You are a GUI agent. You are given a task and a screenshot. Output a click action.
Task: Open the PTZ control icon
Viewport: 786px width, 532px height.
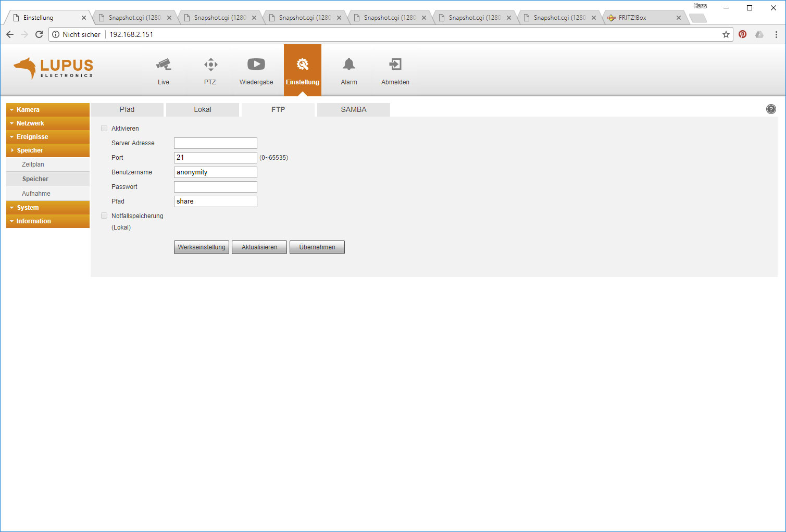pyautogui.click(x=210, y=65)
